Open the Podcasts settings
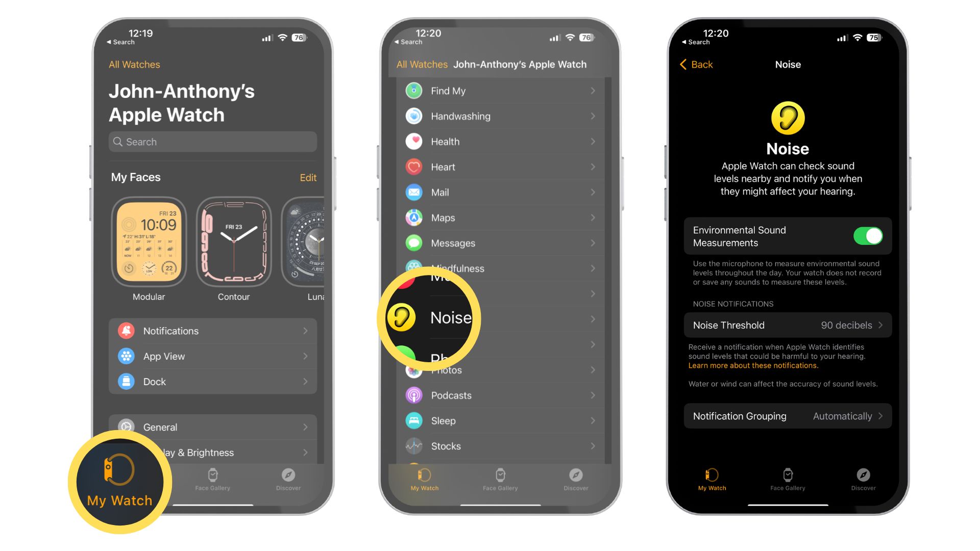The height and width of the screenshot is (551, 980). (499, 395)
